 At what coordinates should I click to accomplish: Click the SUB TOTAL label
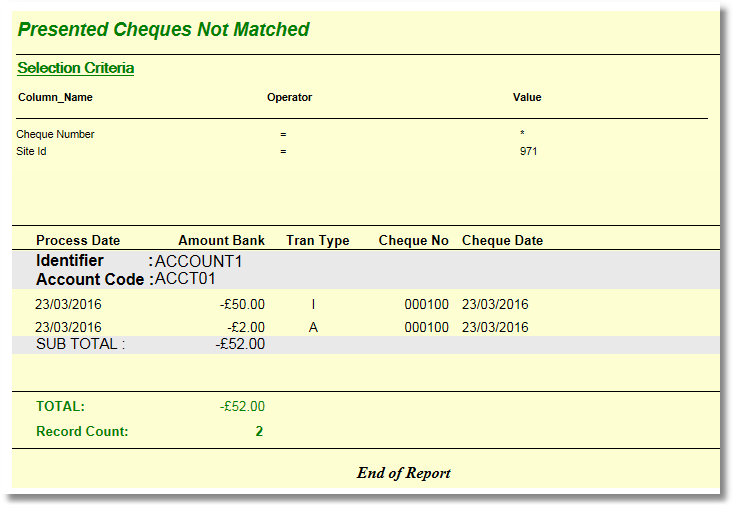point(80,344)
